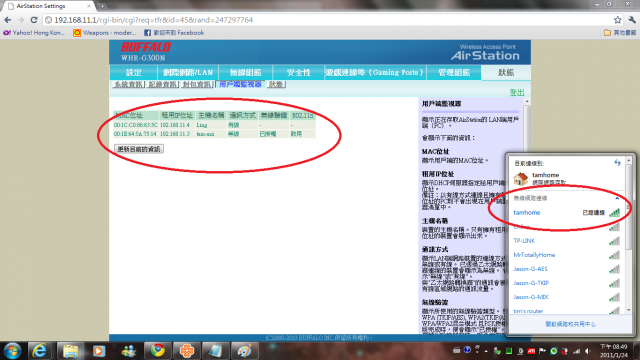Viewport: 640px width, 360px height.
Task: Go forward in Chrome browser
Action: tap(20, 20)
